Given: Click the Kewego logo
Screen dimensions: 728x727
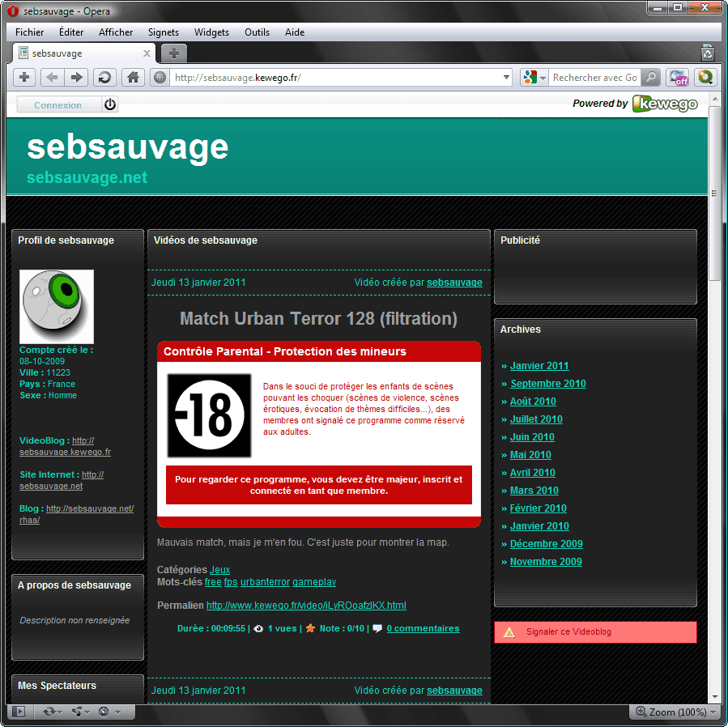Looking at the screenshot, I should [664, 104].
